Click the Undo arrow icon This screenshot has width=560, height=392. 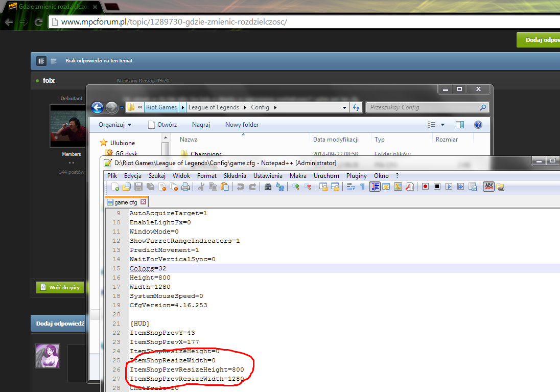pos(240,187)
